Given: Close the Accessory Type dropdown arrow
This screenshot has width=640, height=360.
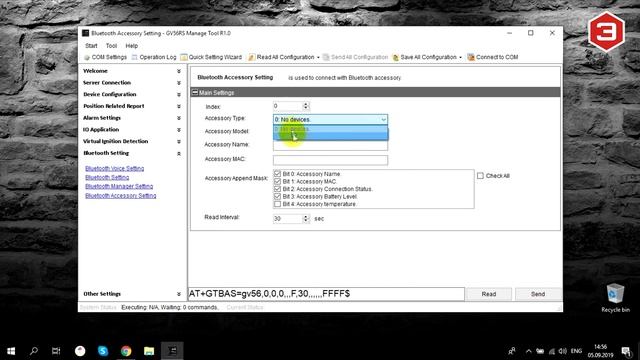Looking at the screenshot, I should [384, 120].
